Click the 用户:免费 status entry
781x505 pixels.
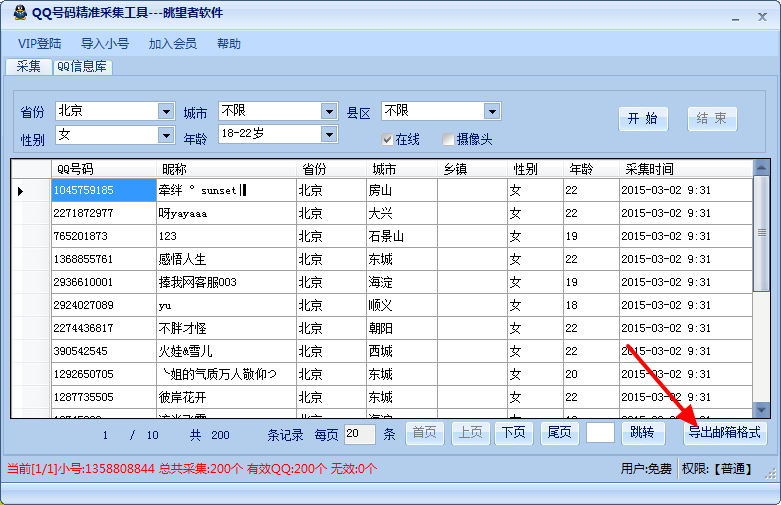coord(646,469)
